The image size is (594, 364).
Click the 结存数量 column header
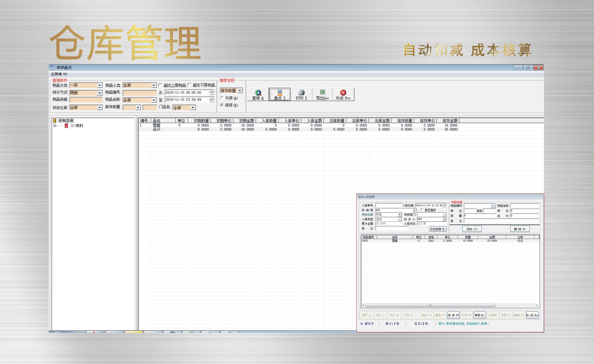click(x=403, y=121)
